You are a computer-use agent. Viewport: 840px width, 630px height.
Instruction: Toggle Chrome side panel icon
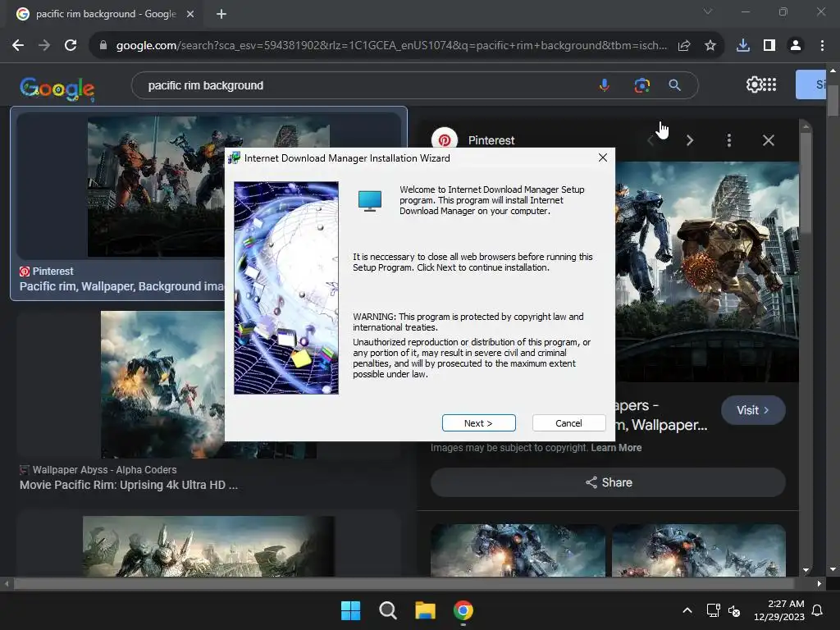click(769, 46)
